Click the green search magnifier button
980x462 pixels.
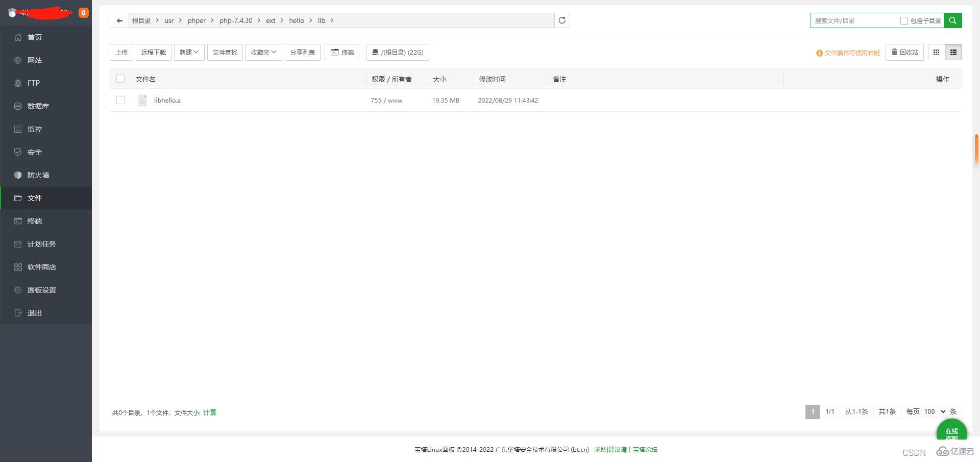point(952,20)
